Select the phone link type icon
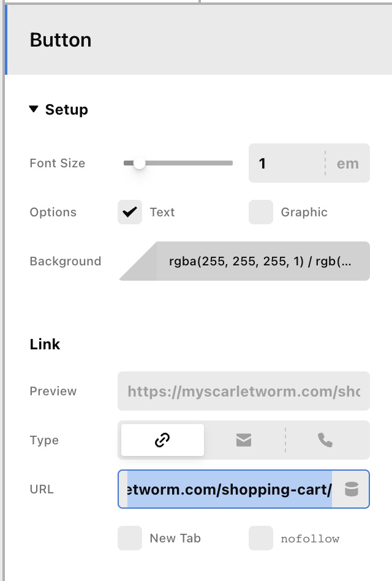The width and height of the screenshot is (392, 581). point(325,440)
